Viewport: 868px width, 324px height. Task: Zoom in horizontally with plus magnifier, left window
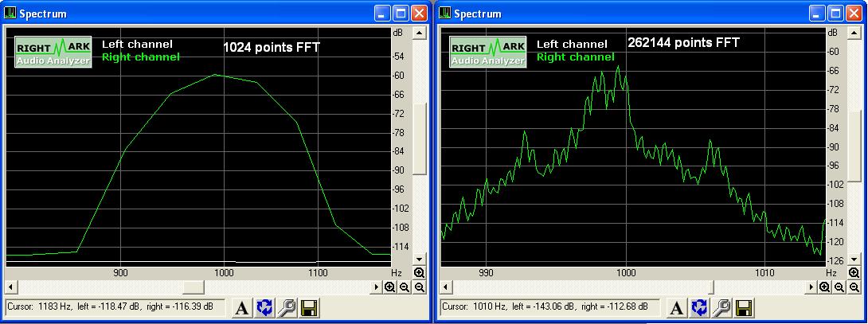pos(390,287)
